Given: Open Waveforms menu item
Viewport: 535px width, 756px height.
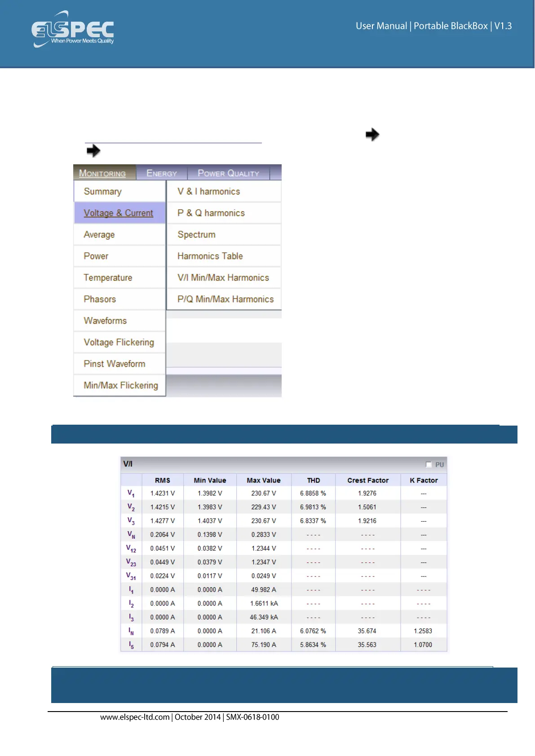Looking at the screenshot, I should [x=119, y=321].
